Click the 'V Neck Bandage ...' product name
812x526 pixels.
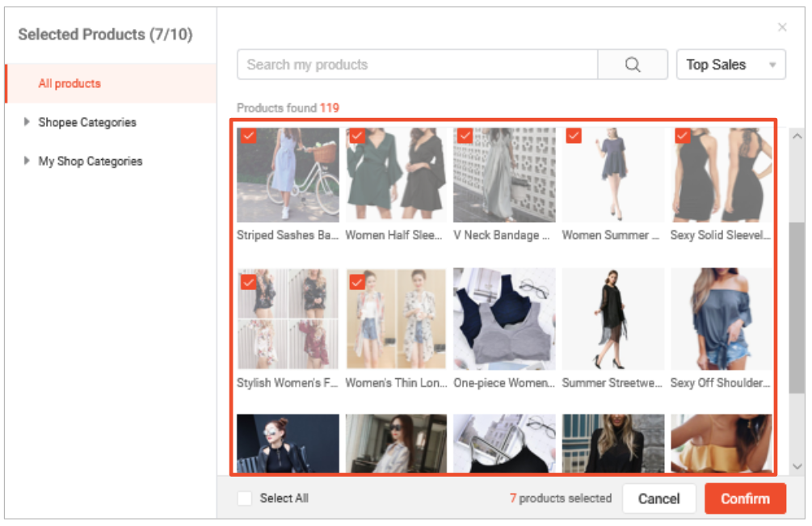pos(501,235)
